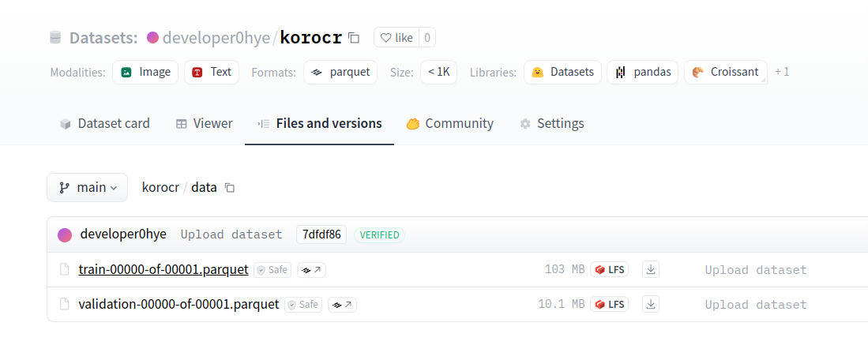
Task: Select the parquet format tag
Action: (x=340, y=72)
